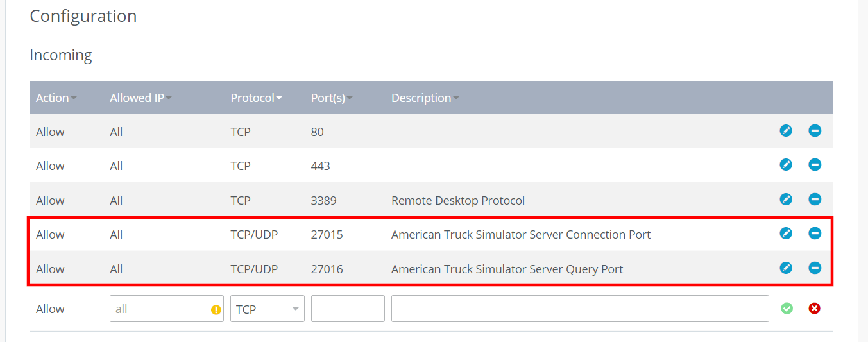This screenshot has width=868, height=342.
Task: Select the port 27015 cell
Action: click(x=327, y=235)
